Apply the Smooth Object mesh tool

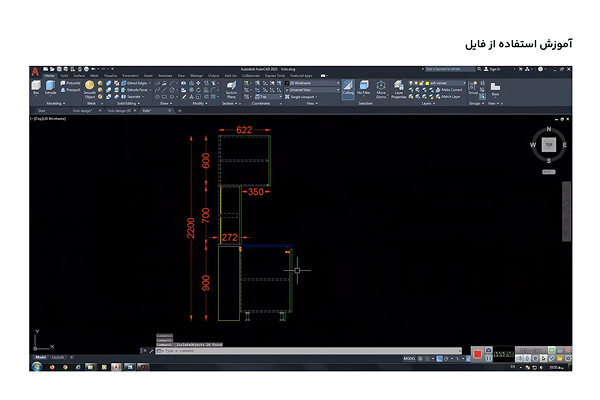click(90, 90)
